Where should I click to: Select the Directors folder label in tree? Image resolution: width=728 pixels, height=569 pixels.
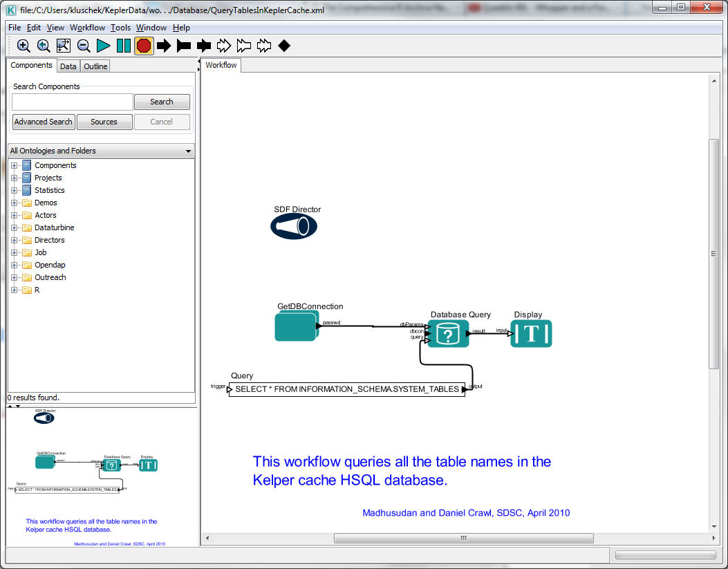49,240
